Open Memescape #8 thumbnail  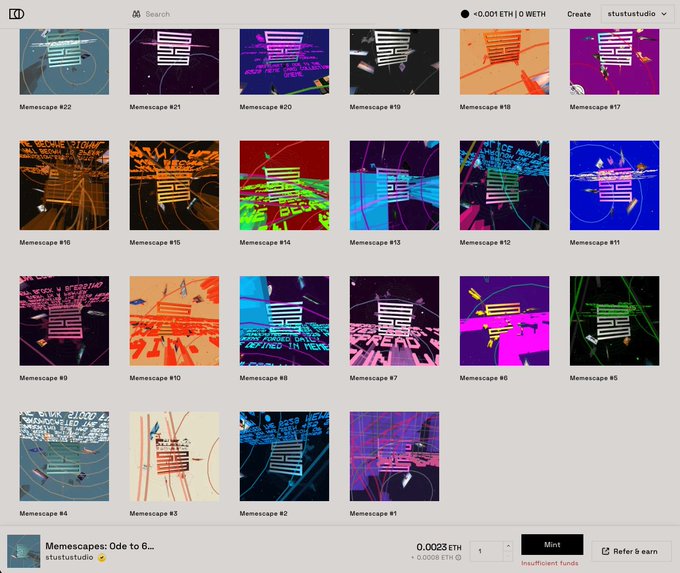point(284,321)
